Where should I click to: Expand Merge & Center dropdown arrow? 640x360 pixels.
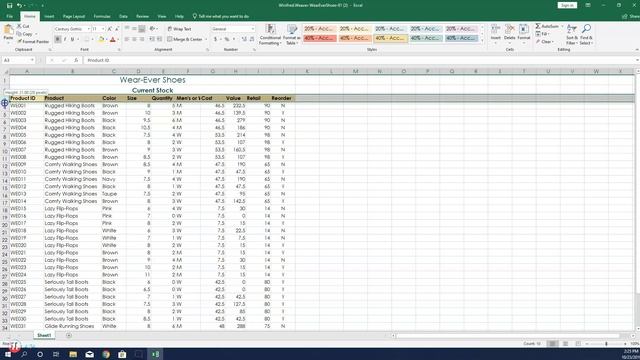206,40
